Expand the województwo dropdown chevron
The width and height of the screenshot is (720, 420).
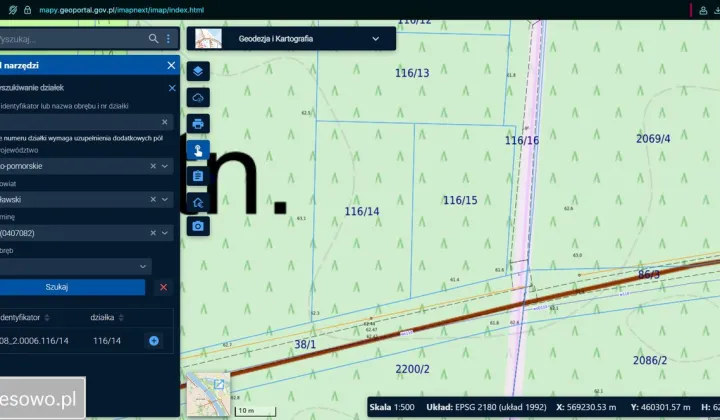166,166
